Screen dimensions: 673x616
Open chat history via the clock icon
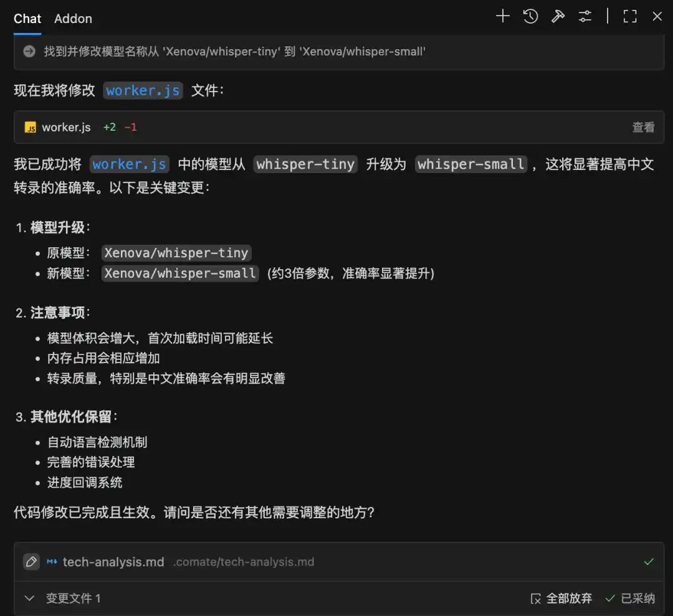(530, 17)
